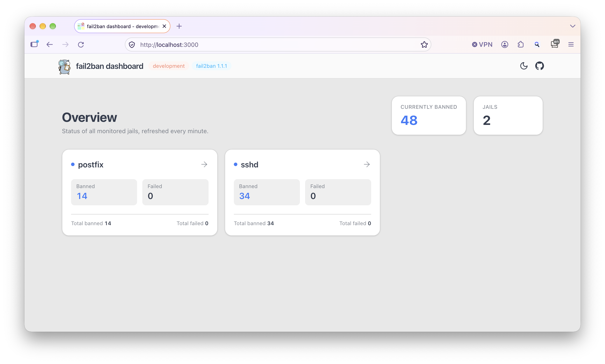Open sshd jail details arrow
This screenshot has height=364, width=605.
click(367, 164)
